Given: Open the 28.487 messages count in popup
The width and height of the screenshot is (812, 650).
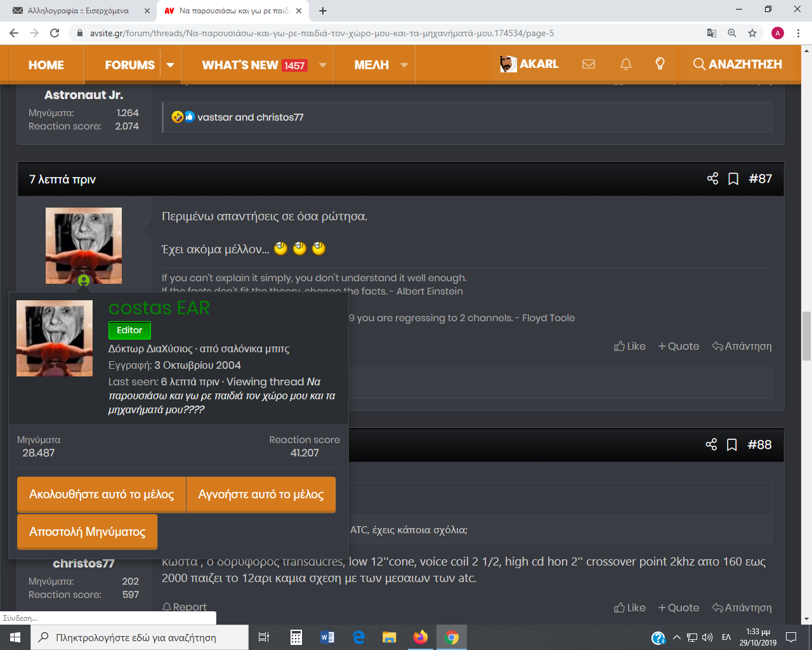Looking at the screenshot, I should coord(39,453).
